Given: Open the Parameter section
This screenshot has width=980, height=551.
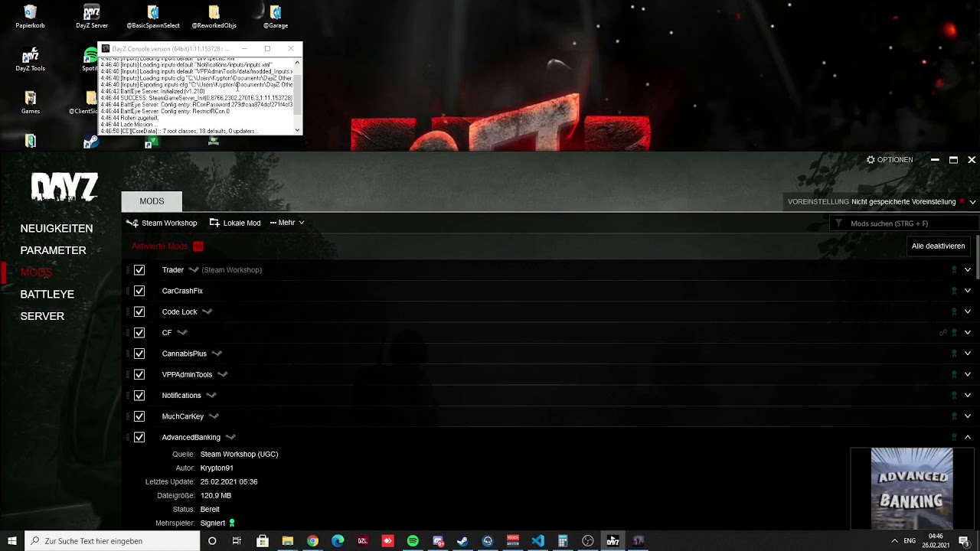Looking at the screenshot, I should (54, 250).
